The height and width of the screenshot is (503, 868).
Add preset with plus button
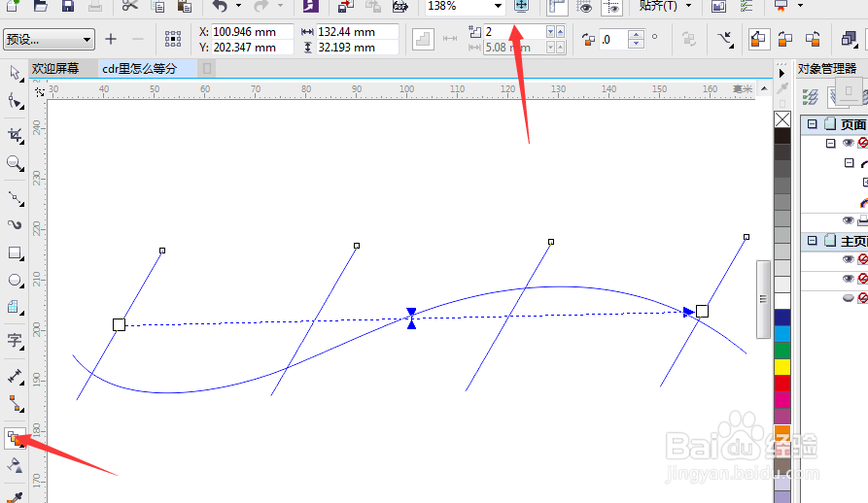[x=111, y=39]
